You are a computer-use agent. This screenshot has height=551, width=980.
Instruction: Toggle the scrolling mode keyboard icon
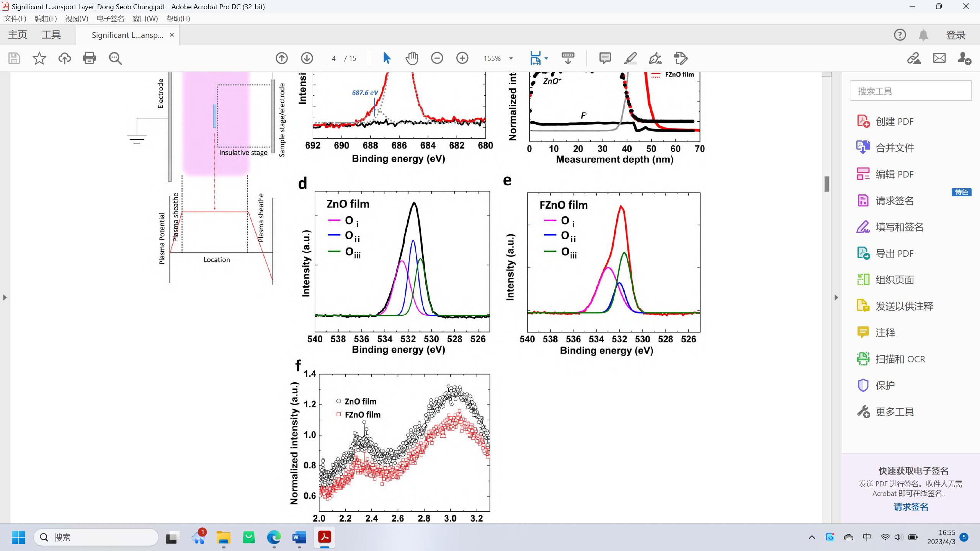(568, 58)
